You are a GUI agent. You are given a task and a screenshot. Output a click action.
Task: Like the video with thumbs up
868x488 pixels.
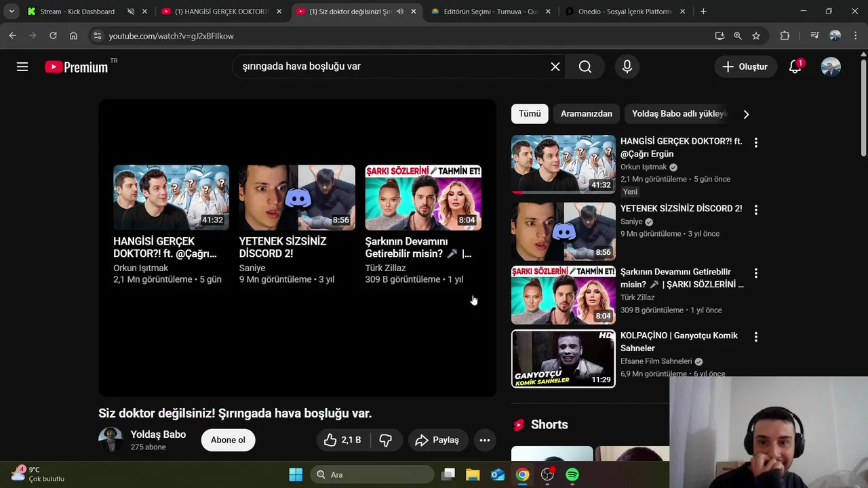click(343, 440)
